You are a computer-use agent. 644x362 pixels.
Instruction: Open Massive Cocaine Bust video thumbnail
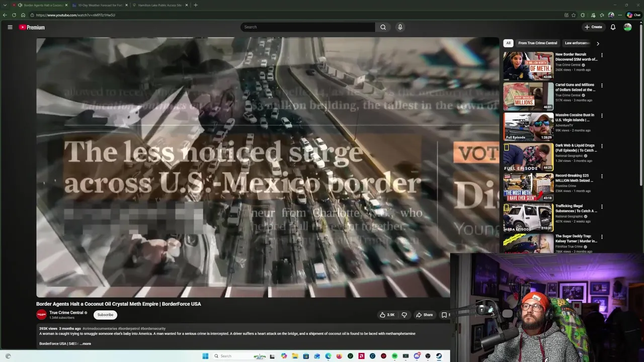point(528,126)
